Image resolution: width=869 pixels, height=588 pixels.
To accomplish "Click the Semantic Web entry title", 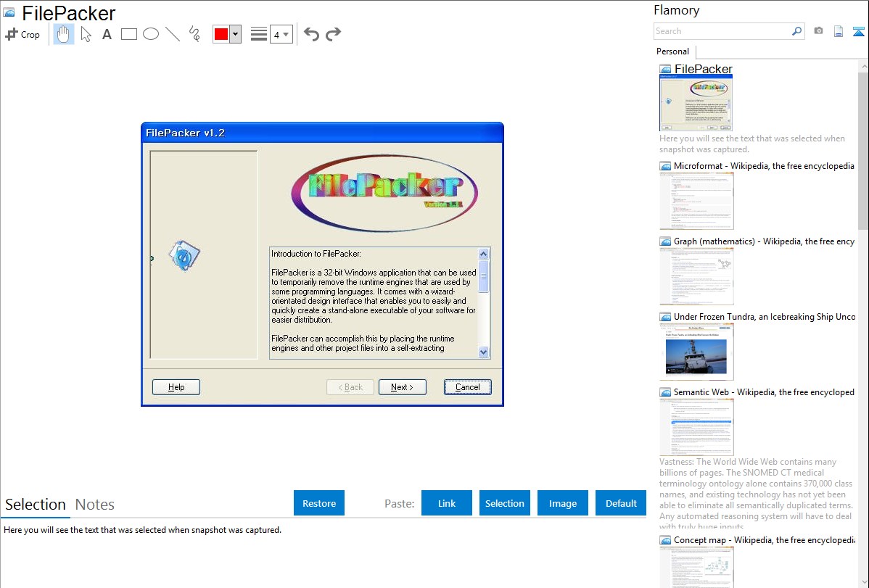I will [764, 392].
